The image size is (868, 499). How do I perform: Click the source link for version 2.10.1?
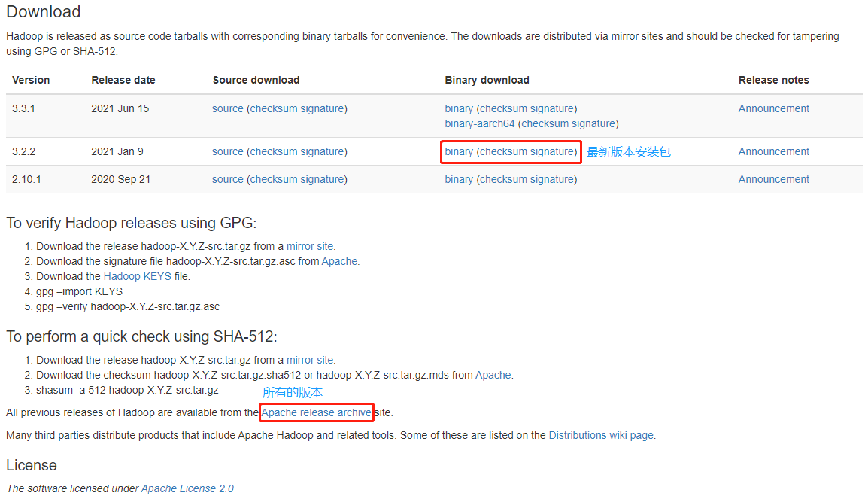pos(227,179)
